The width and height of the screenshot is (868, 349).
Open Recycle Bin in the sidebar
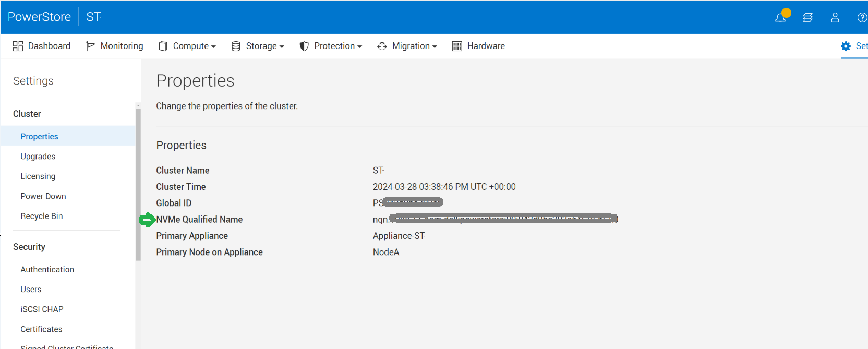click(42, 216)
